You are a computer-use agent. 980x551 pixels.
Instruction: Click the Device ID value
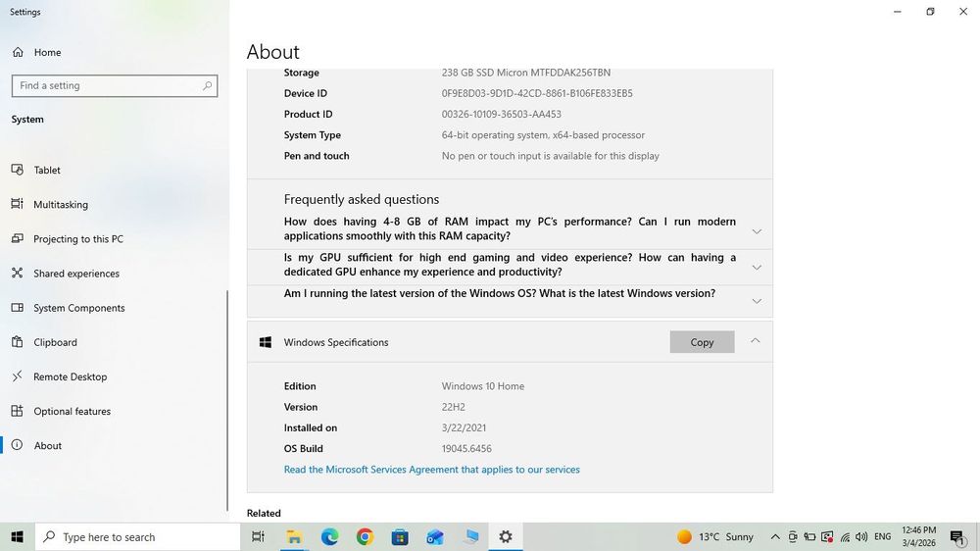[537, 93]
